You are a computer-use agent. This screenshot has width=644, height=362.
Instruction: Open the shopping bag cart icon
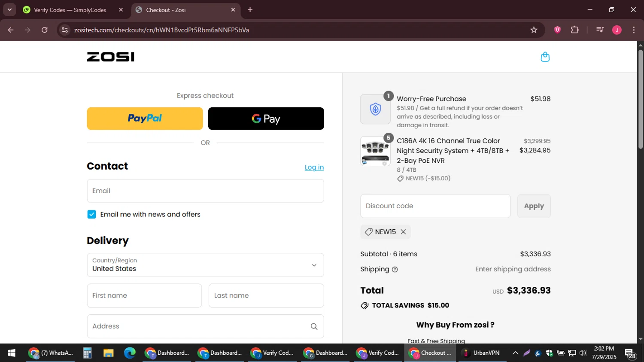pyautogui.click(x=545, y=57)
